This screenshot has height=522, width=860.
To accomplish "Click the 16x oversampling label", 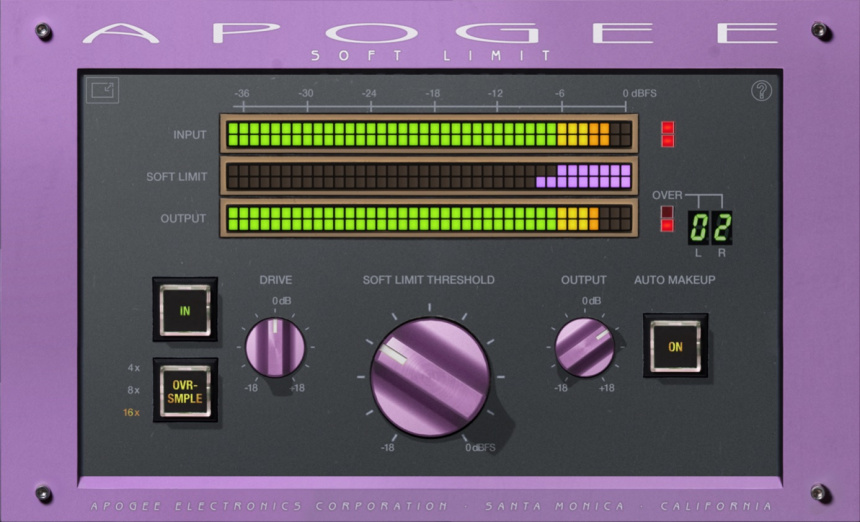I will (x=132, y=412).
